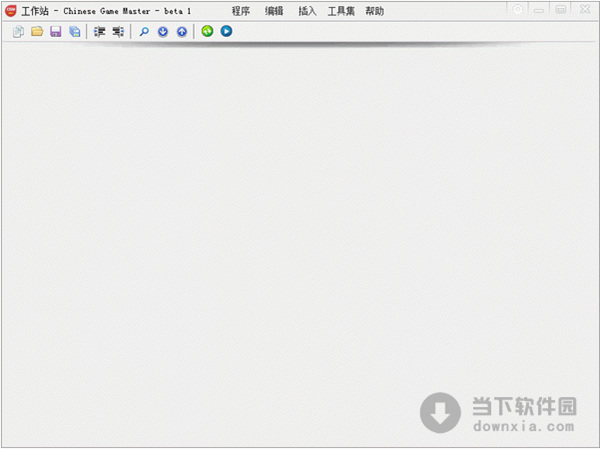
Task: Open a file with the yellow folder icon
Action: click(37, 31)
